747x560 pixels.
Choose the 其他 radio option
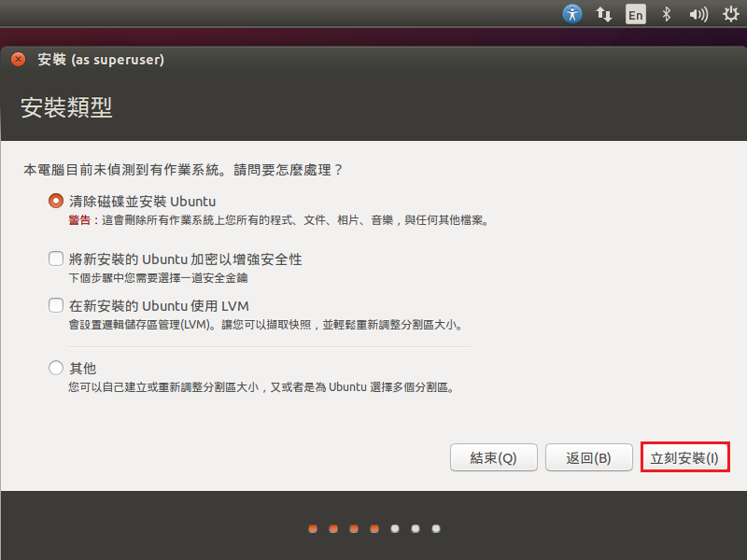(56, 368)
